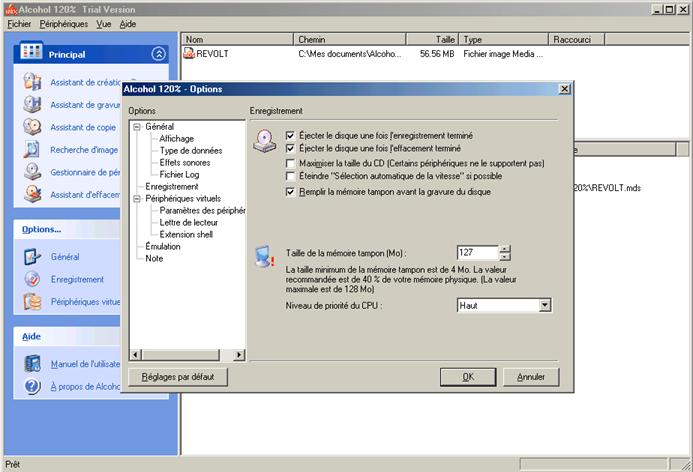Select Enregistrement in options tree
This screenshot has width=693, height=472.
click(x=171, y=187)
